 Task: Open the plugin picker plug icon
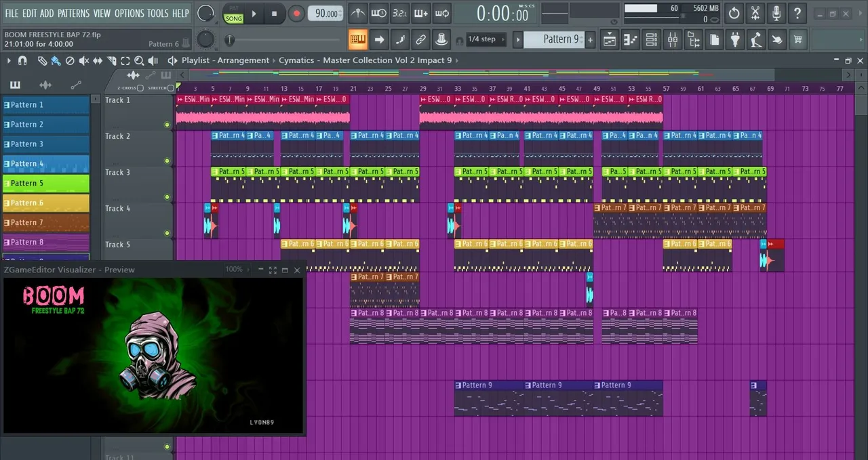click(x=735, y=39)
